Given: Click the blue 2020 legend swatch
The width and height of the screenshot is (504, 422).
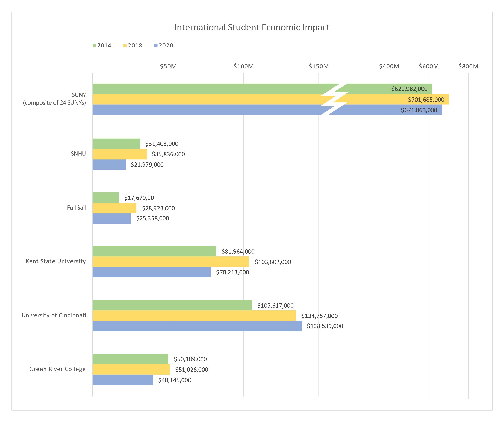Looking at the screenshot, I should [x=156, y=46].
